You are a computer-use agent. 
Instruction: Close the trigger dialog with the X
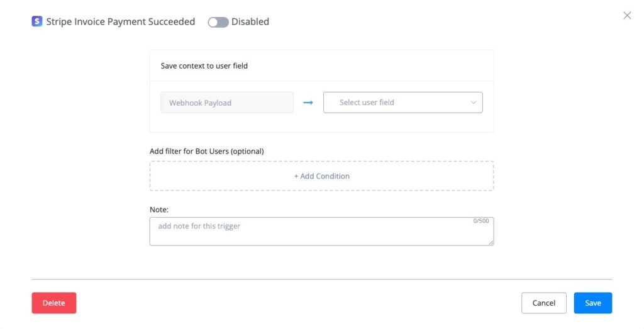pyautogui.click(x=627, y=16)
